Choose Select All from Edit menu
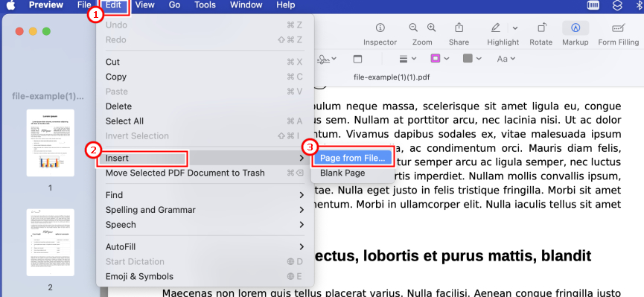Screen dimensions: 644x297 [x=205, y=121]
